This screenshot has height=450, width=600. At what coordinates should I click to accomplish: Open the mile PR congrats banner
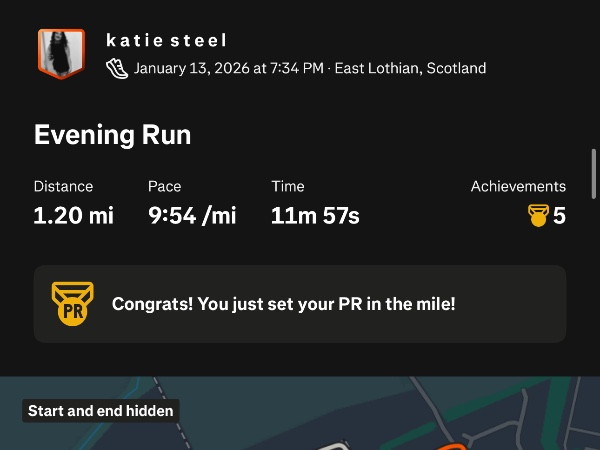300,303
